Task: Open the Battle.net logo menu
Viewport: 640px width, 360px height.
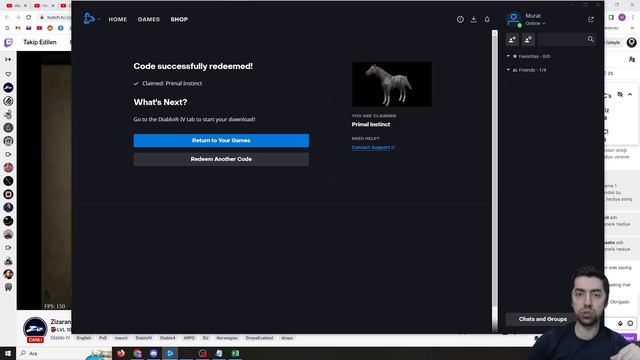Action: (89, 19)
